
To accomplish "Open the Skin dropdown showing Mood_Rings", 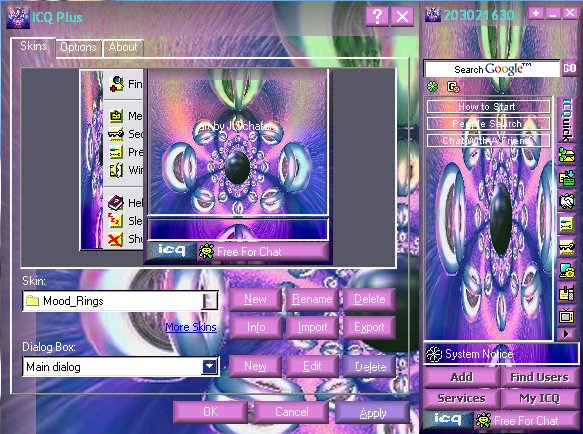I will coord(120,301).
